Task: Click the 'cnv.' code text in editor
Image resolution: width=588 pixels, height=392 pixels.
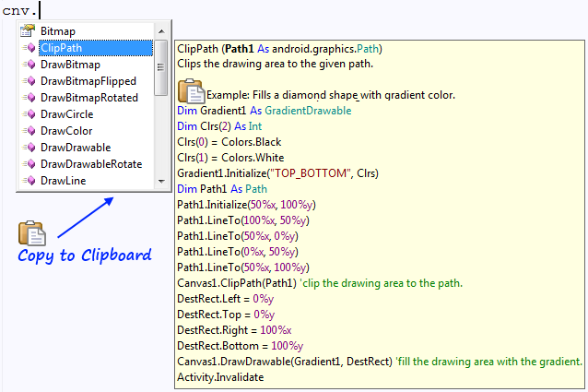Action: (19, 10)
